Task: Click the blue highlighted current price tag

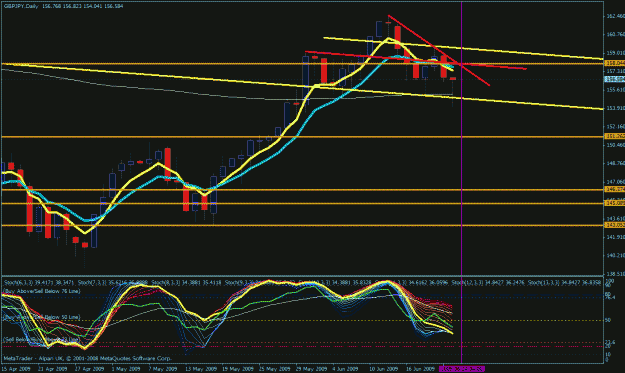Action: 615,80
